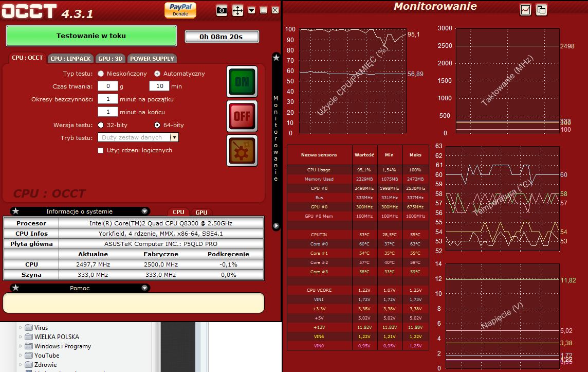The width and height of the screenshot is (588, 372).
Task: Click the CPU Usage sensor row name
Action: tap(319, 170)
